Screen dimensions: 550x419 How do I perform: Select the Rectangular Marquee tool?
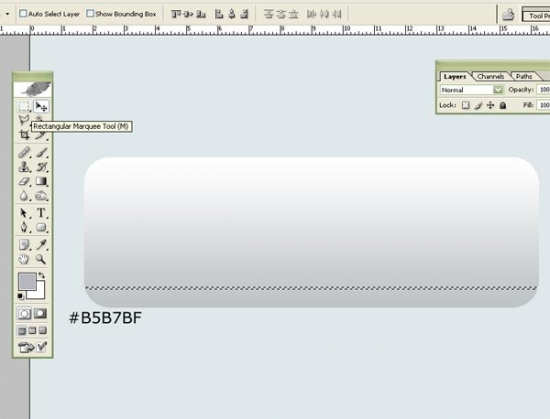click(24, 106)
